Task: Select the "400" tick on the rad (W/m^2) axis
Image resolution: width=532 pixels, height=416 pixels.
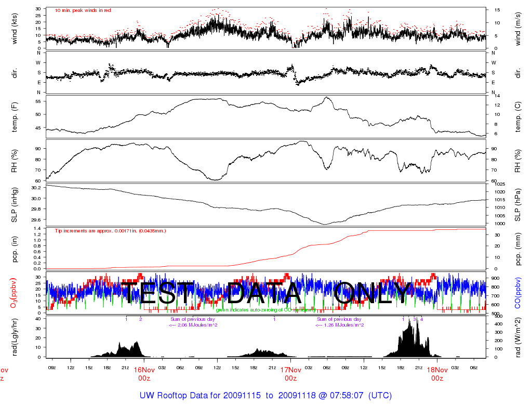Action: pyautogui.click(x=498, y=324)
